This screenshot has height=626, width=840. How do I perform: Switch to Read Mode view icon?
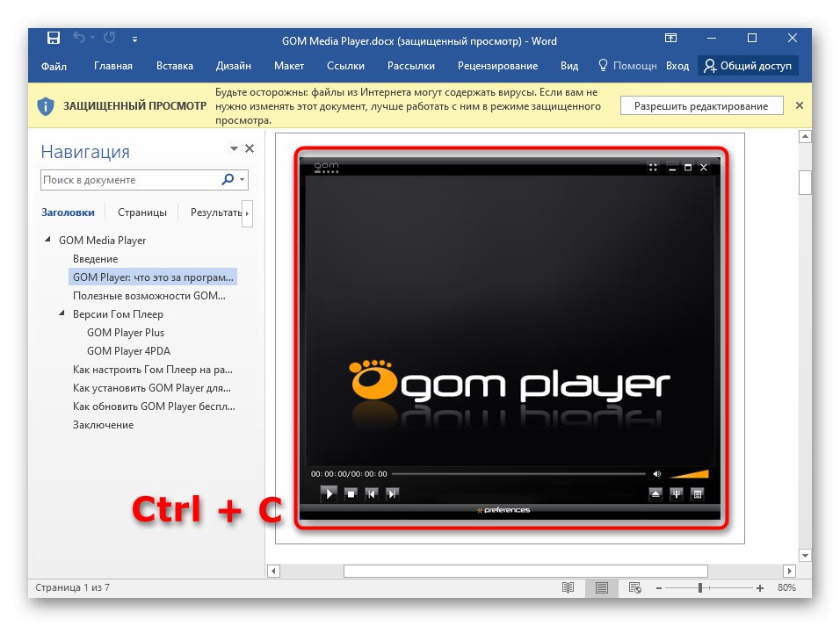[568, 588]
